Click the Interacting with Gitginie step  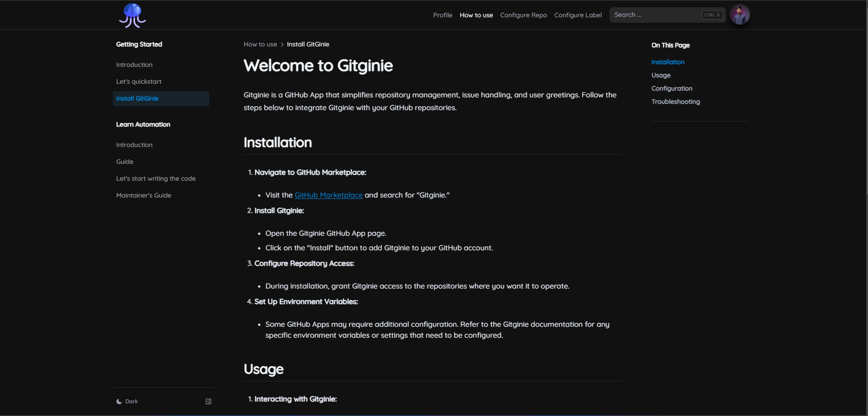pyautogui.click(x=295, y=399)
